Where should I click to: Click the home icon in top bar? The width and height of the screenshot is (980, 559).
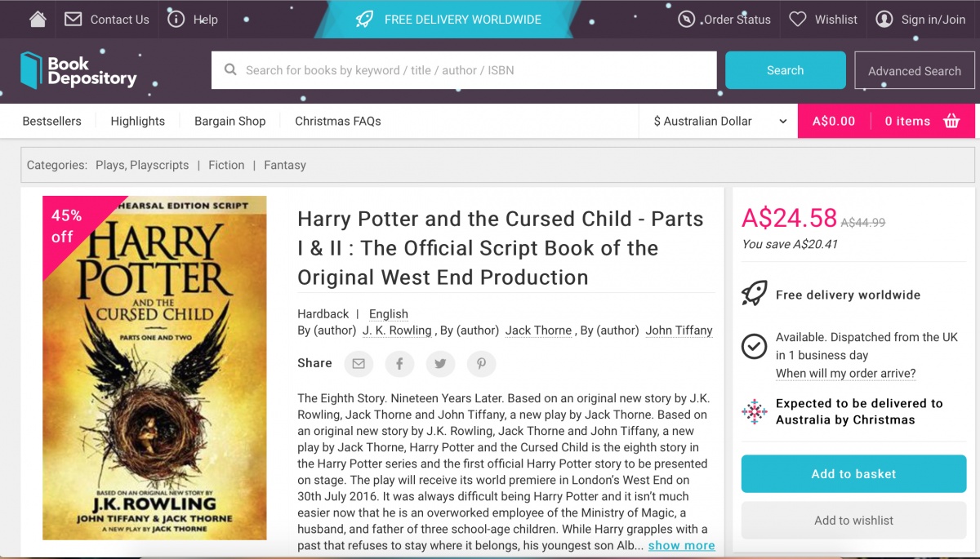(x=38, y=19)
